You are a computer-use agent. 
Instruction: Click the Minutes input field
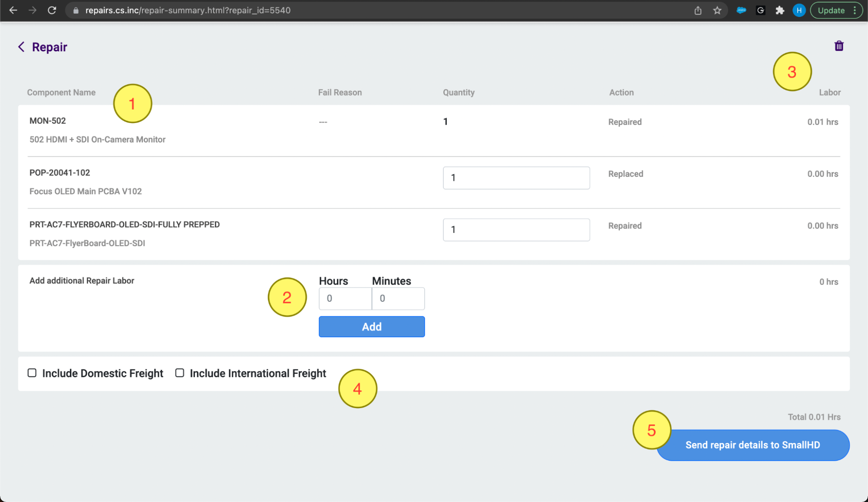tap(398, 299)
